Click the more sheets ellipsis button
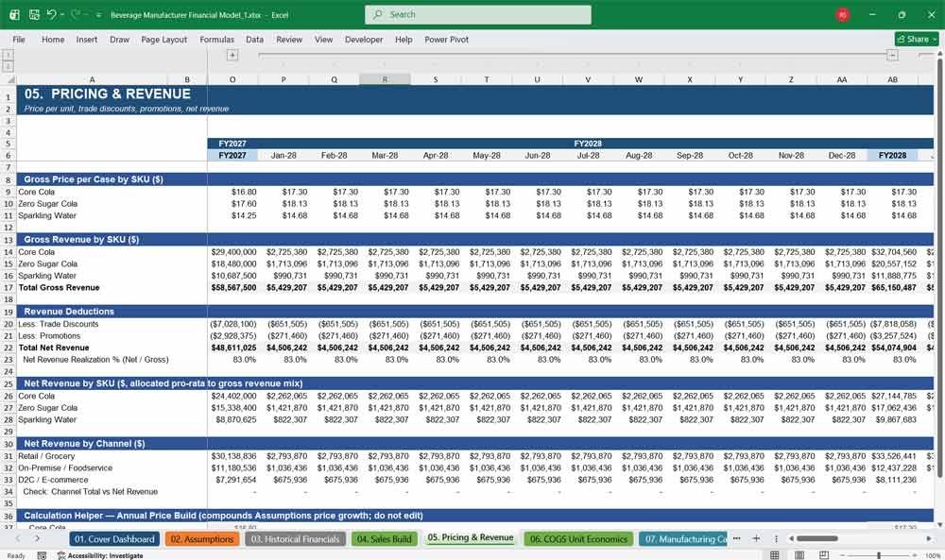945x560 pixels. (x=736, y=539)
